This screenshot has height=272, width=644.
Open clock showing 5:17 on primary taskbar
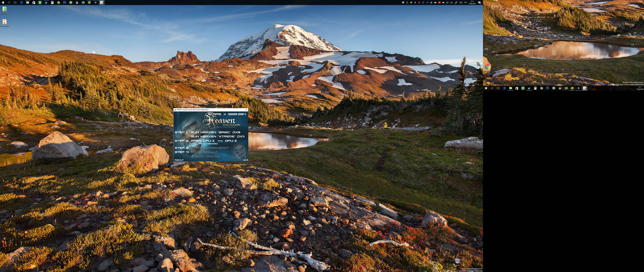[472, 3]
